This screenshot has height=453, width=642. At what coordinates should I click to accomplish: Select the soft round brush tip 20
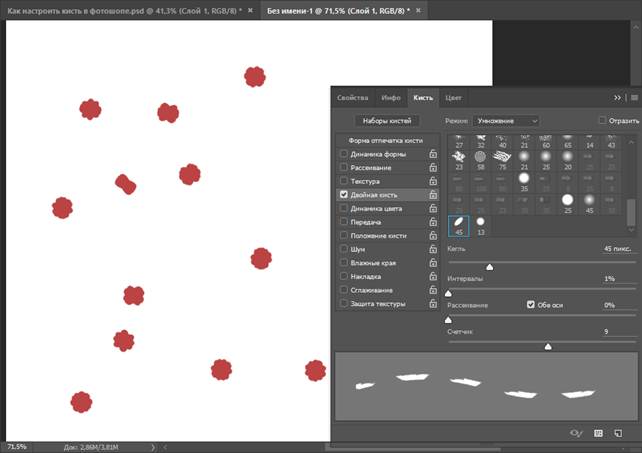(567, 160)
